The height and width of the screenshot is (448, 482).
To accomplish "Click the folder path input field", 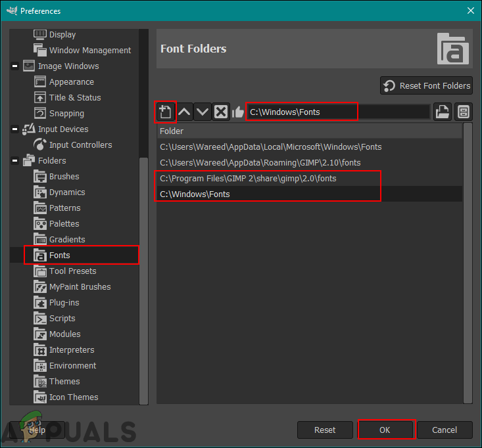I will (x=339, y=112).
